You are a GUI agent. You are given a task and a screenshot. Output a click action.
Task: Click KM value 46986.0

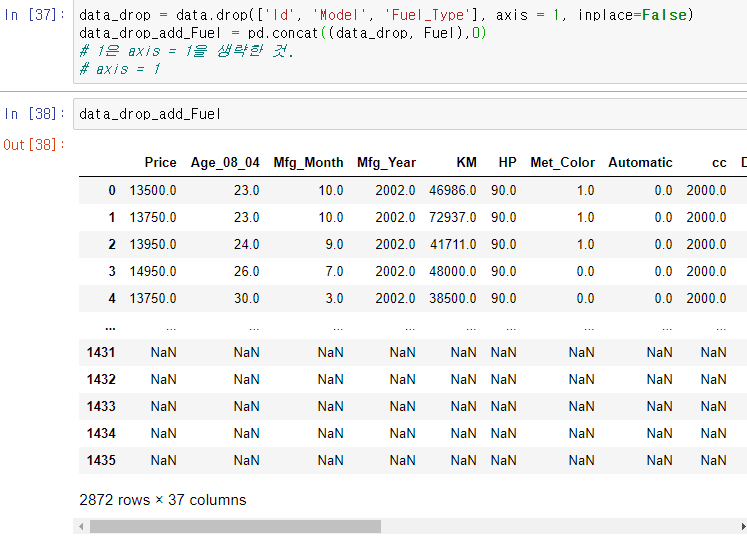453,191
